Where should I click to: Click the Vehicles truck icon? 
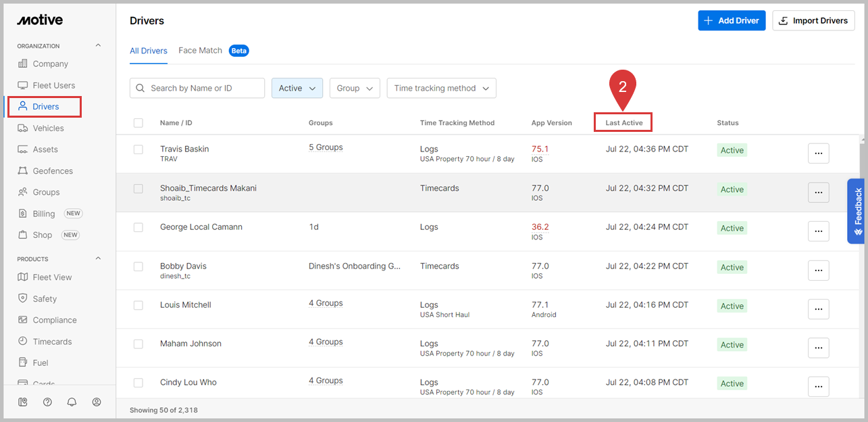tap(23, 128)
